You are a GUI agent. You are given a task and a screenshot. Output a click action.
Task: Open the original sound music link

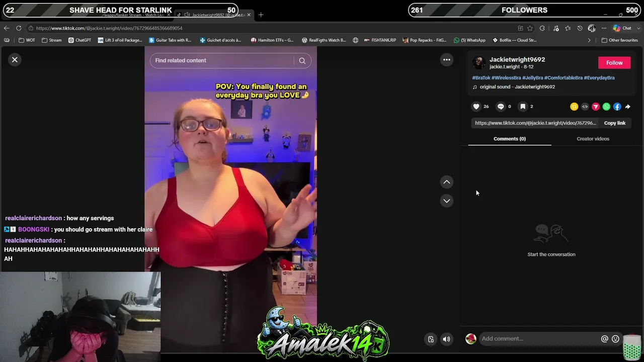pyautogui.click(x=517, y=87)
